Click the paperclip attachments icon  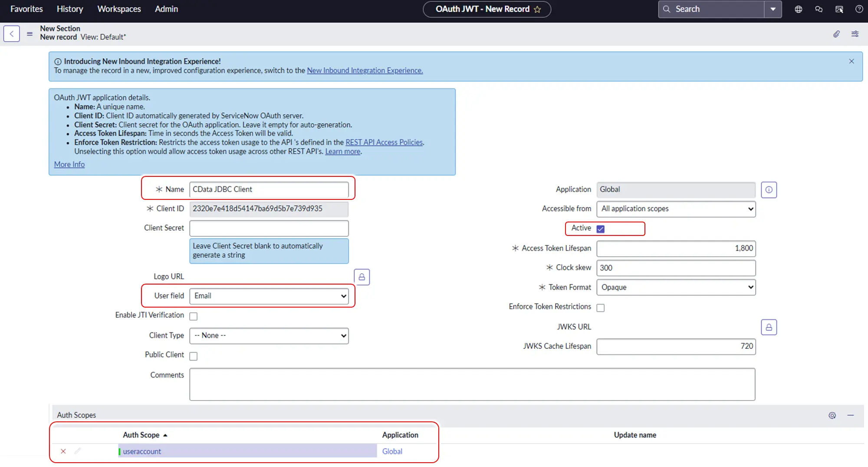point(836,34)
